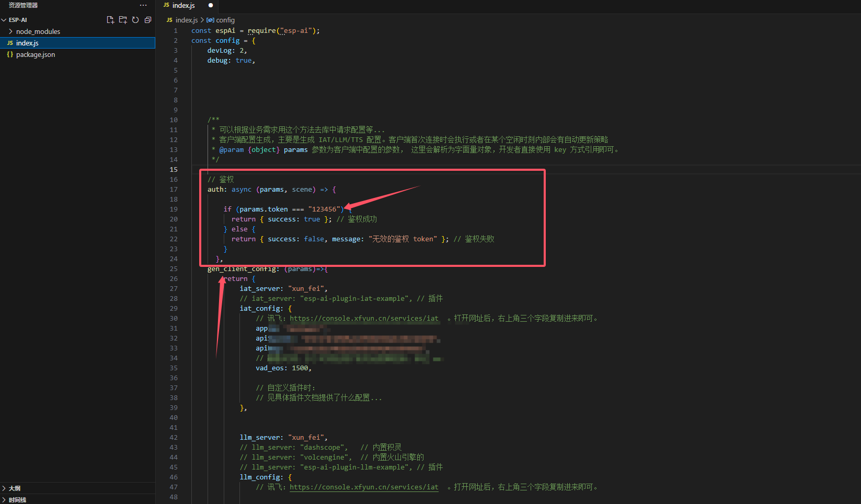This screenshot has height=504, width=861.
Task: Open the explorer more actions (...) menu
Action: (x=143, y=5)
